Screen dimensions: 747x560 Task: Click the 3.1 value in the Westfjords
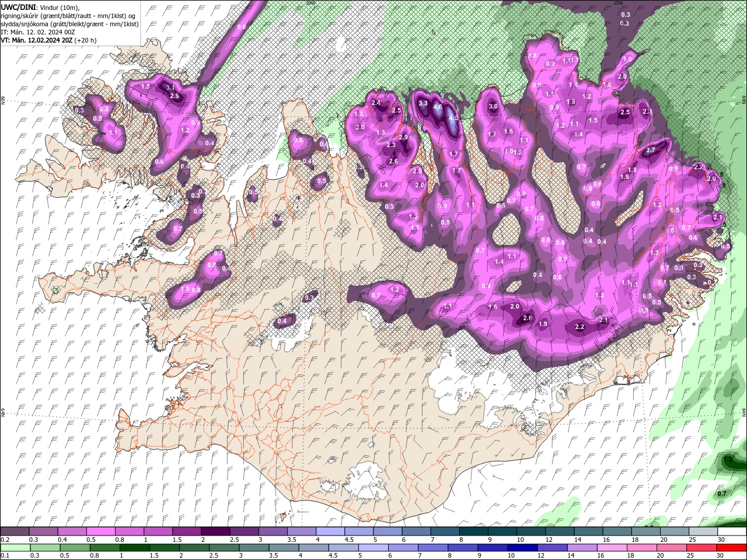(171, 87)
